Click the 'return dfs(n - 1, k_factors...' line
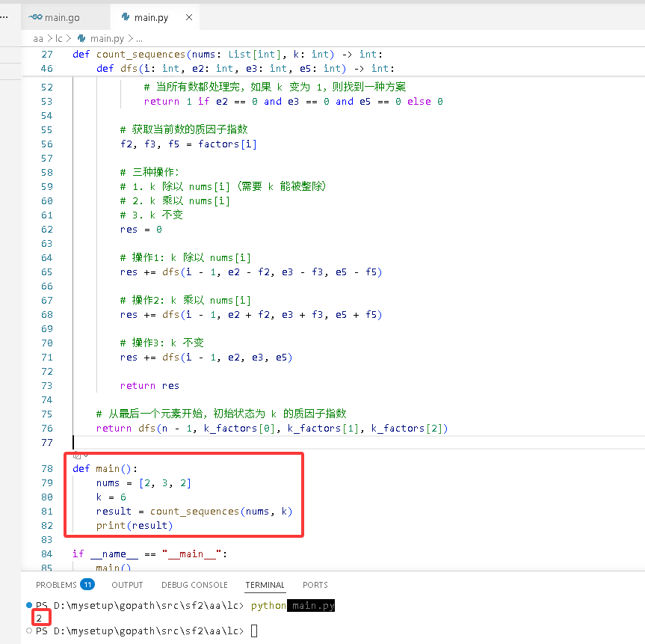Image resolution: width=645 pixels, height=644 pixels. [x=272, y=429]
